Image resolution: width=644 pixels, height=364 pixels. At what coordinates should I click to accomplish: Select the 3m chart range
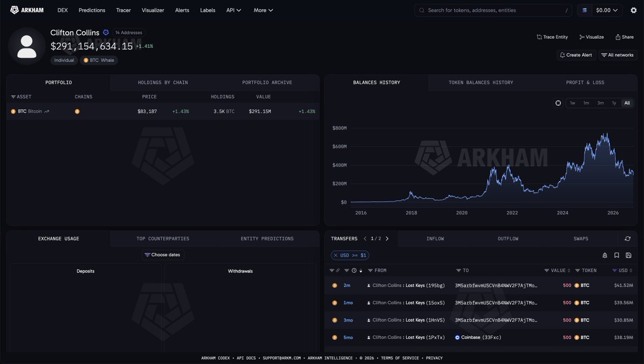click(600, 103)
